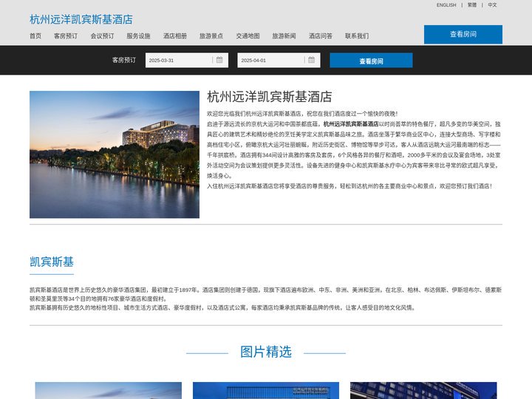Click the line starting 入住杭州远洋凯宾斯基酒店

349,186
